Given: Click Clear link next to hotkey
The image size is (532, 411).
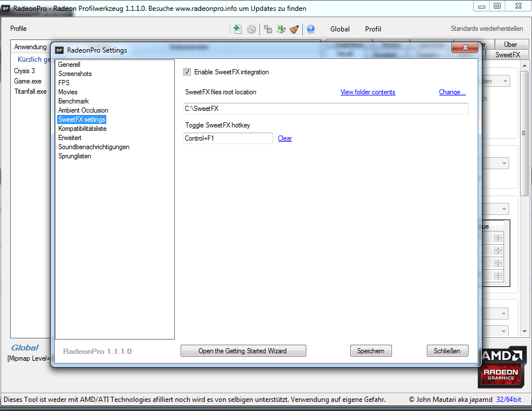Looking at the screenshot, I should (285, 138).
